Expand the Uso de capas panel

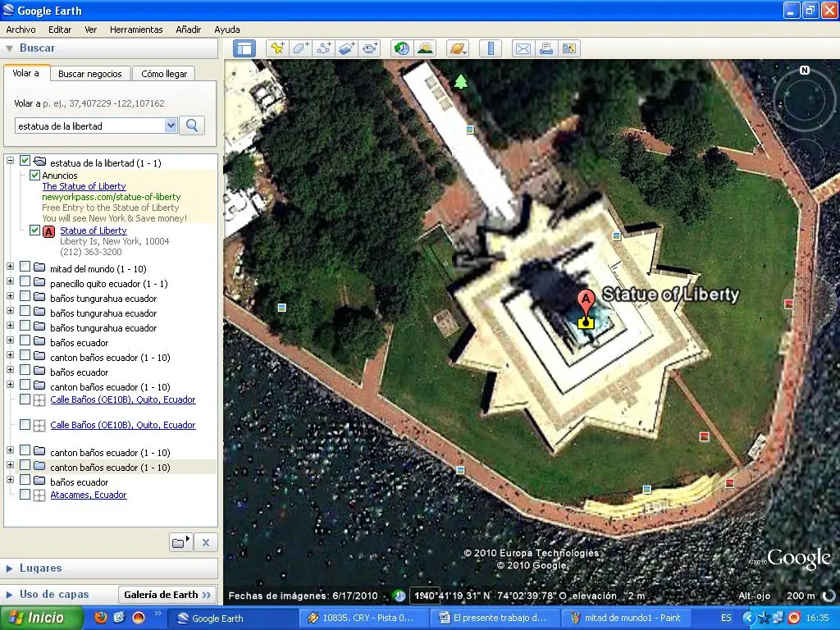[x=9, y=594]
